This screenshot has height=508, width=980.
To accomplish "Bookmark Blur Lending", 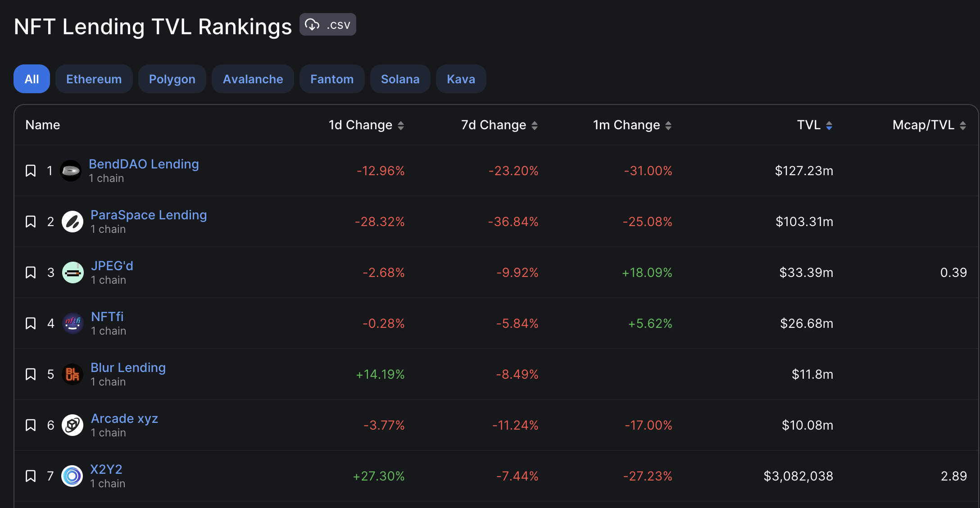I will pyautogui.click(x=31, y=374).
